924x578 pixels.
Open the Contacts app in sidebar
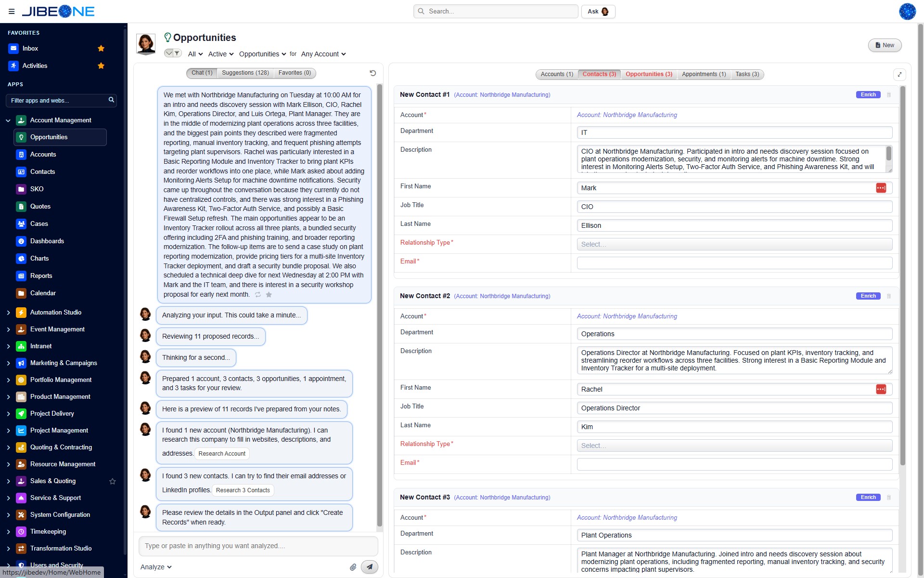pyautogui.click(x=42, y=172)
